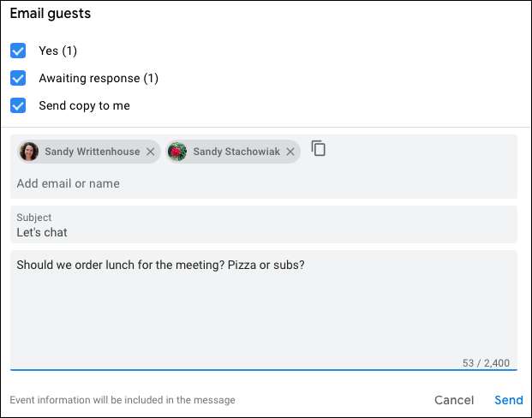Click the Awaiting response (1) label text
This screenshot has width=532, height=418.
99,78
